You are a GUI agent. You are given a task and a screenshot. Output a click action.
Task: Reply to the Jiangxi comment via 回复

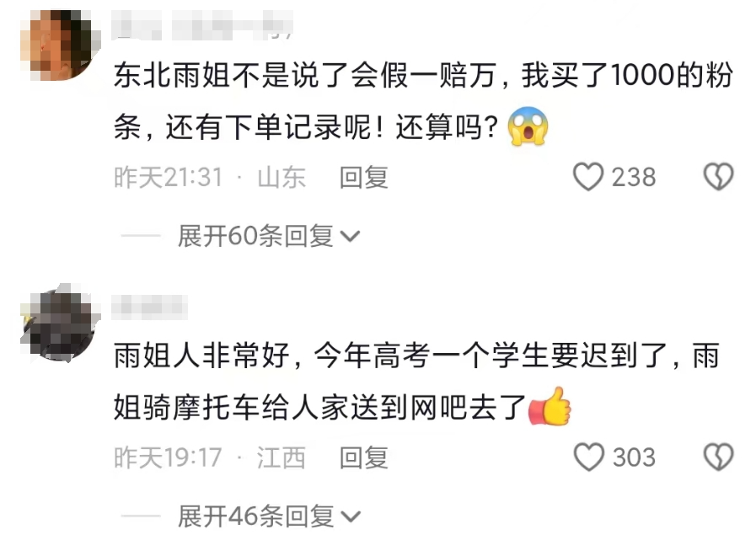(x=364, y=457)
